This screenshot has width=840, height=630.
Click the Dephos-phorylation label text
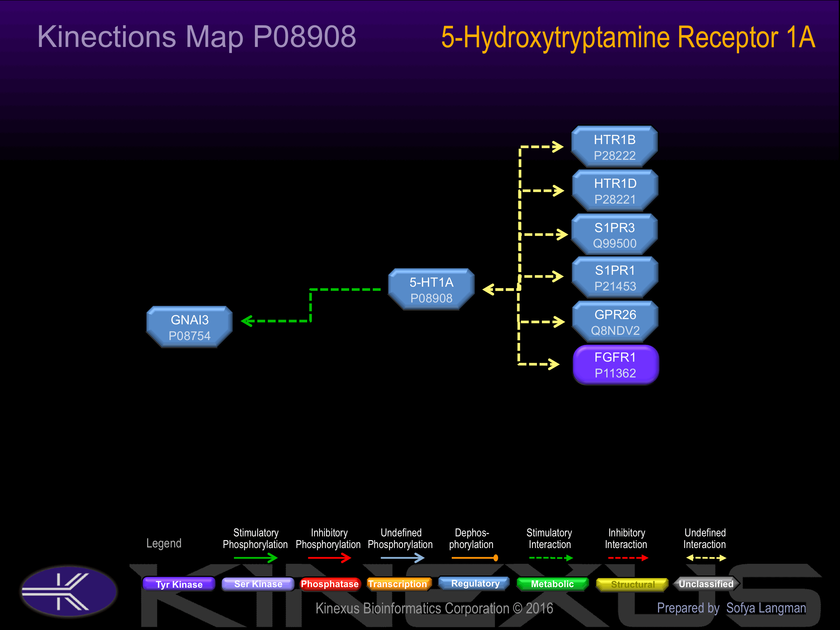(471, 538)
